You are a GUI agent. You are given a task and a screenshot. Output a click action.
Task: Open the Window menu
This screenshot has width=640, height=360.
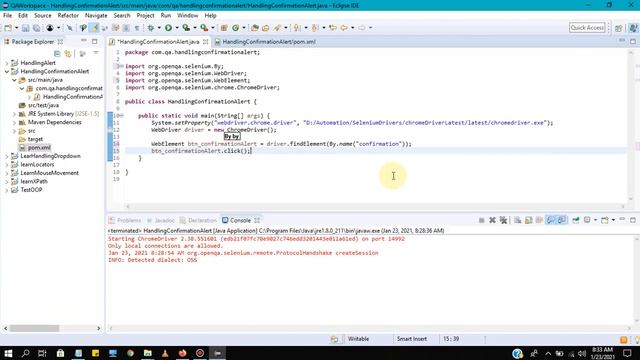[x=187, y=16]
